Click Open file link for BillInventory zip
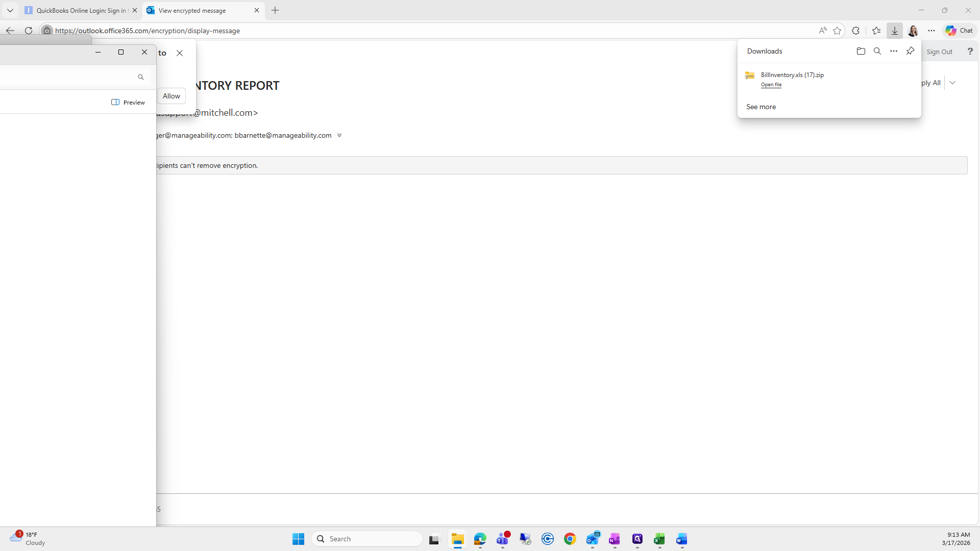This screenshot has width=980, height=551. coord(771,85)
